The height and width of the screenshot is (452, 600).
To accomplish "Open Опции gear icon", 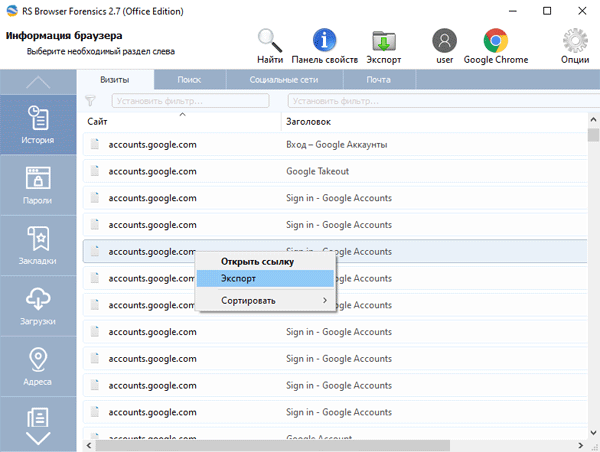I will pyautogui.click(x=575, y=40).
